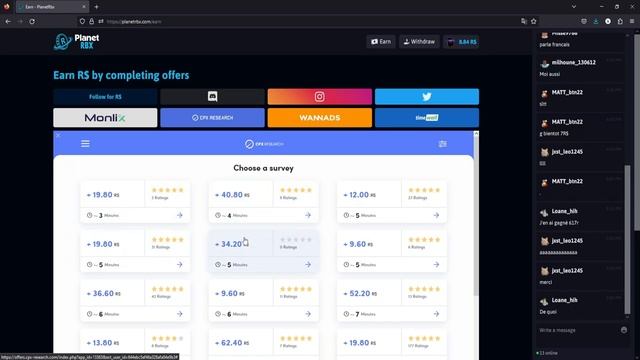The image size is (640, 360).
Task: Select the TimeWall offer wall
Action: pos(427,118)
